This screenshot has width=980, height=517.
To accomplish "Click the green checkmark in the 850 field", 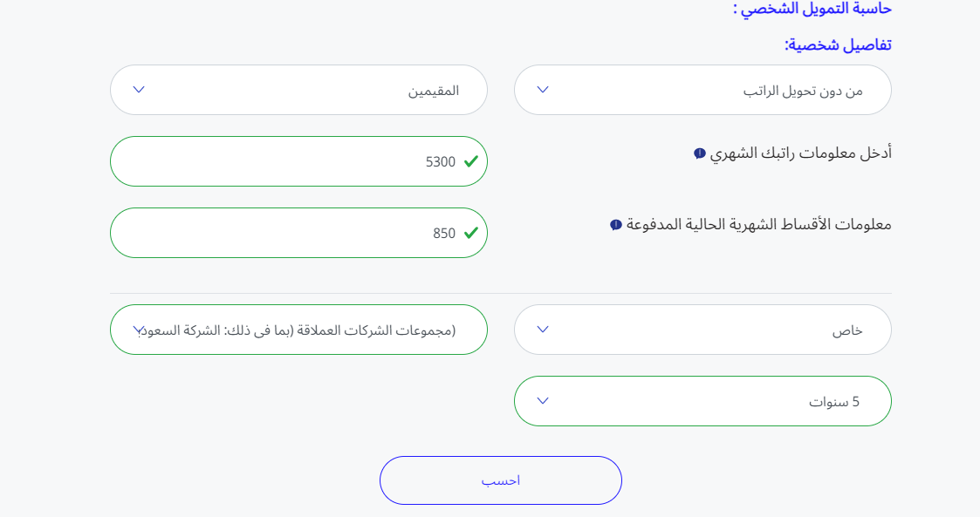I will coord(471,233).
